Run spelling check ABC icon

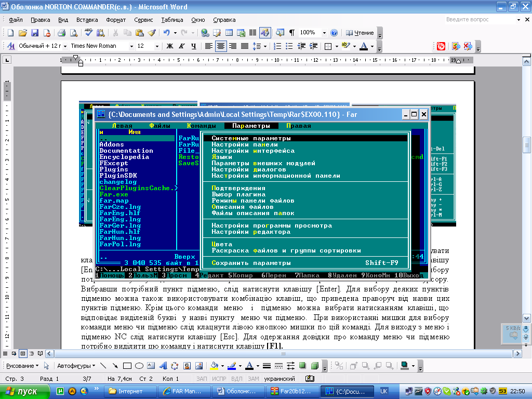(x=88, y=33)
